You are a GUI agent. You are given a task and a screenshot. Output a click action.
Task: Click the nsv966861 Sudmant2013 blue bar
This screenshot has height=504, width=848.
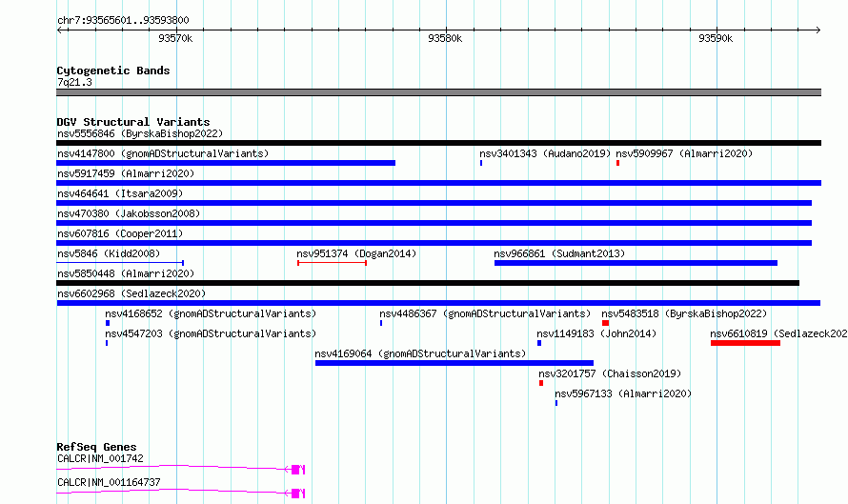click(636, 263)
